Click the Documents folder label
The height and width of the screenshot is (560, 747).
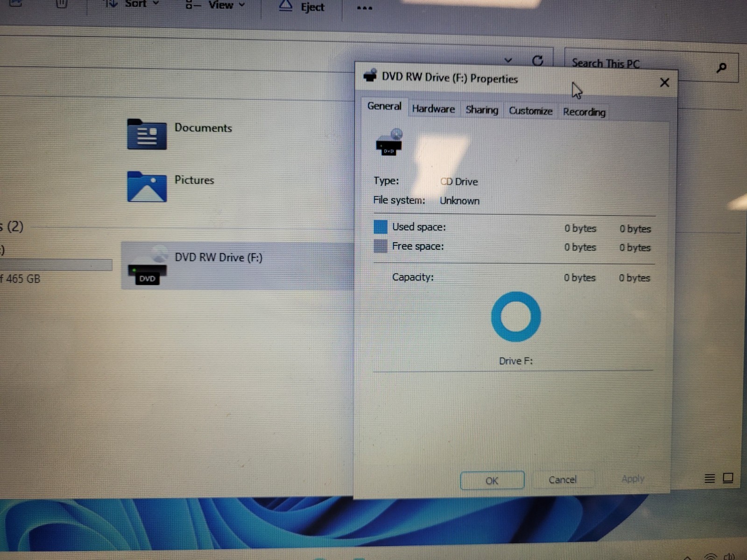203,128
